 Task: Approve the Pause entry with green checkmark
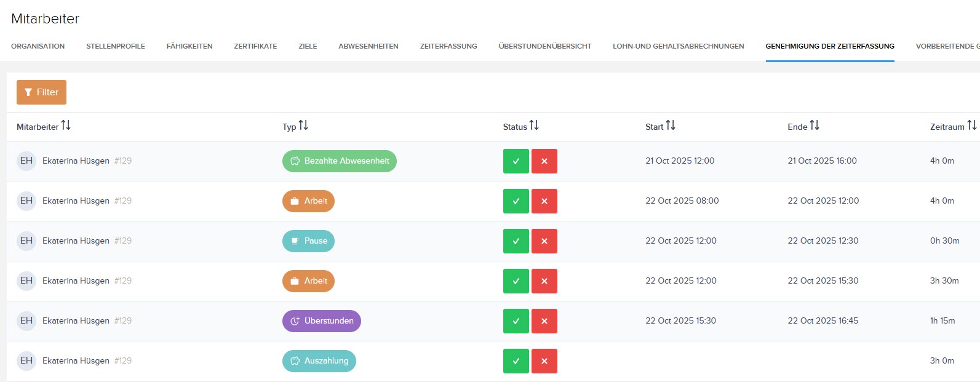[x=516, y=241]
